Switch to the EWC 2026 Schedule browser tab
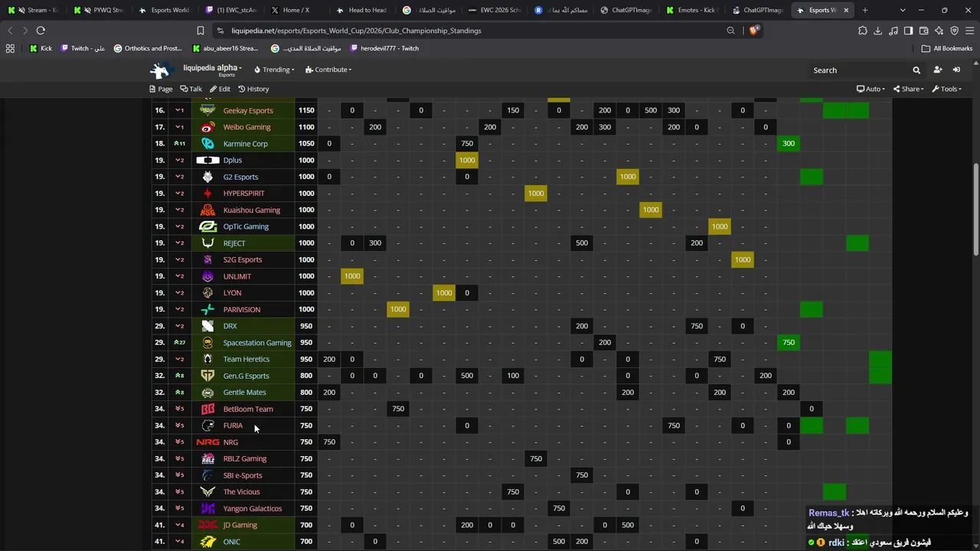 pyautogui.click(x=495, y=10)
